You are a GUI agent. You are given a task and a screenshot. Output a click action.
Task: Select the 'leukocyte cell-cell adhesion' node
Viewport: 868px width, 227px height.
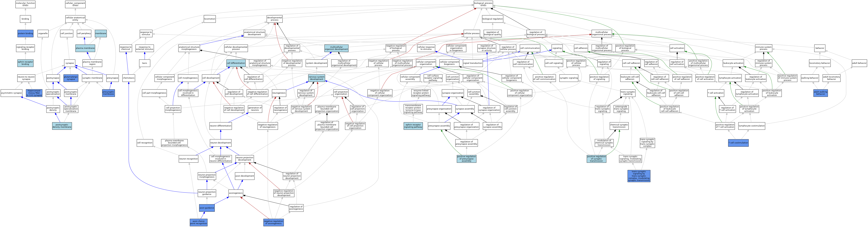click(x=629, y=78)
